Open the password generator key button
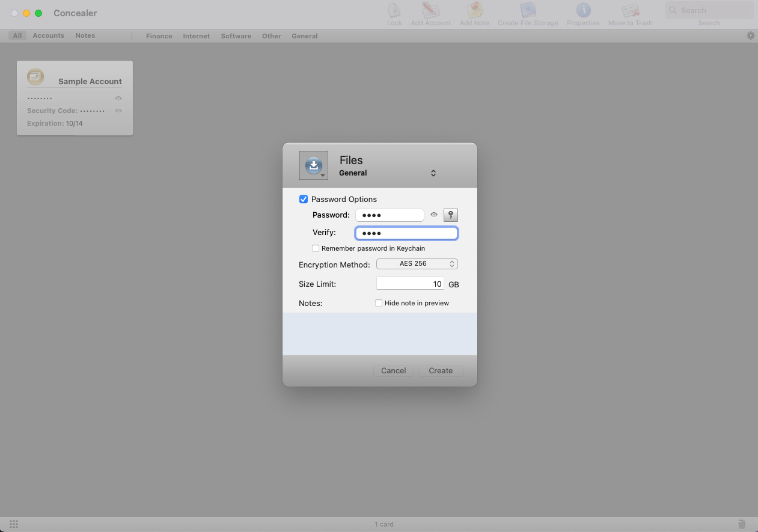This screenshot has height=532, width=758. 451,215
